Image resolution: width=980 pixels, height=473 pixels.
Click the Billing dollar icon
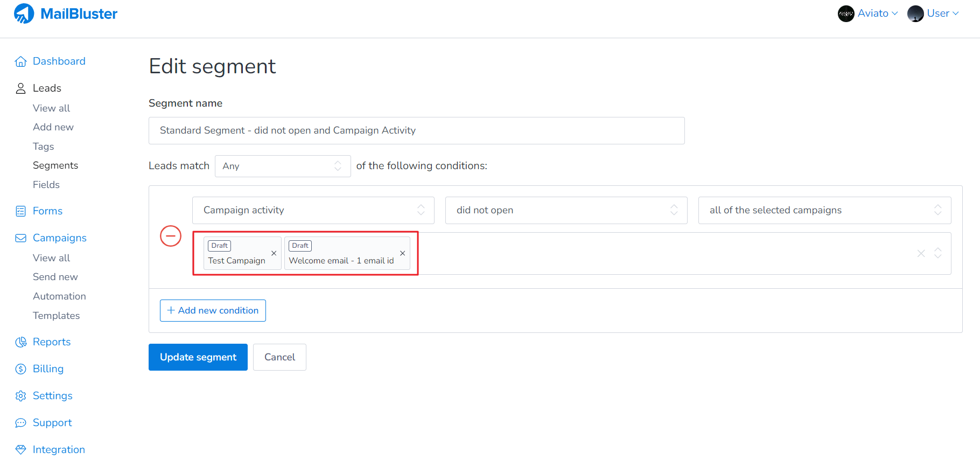pyautogui.click(x=20, y=369)
